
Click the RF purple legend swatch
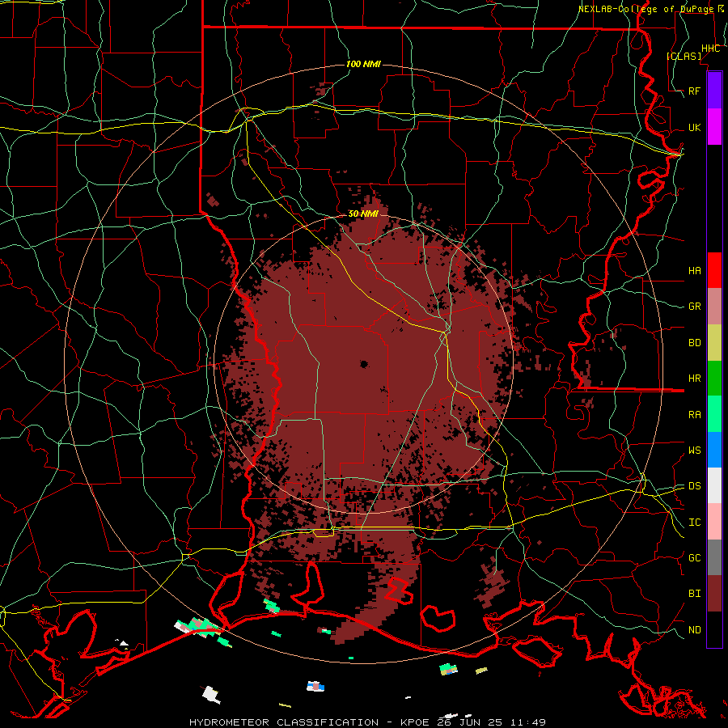coord(714,91)
